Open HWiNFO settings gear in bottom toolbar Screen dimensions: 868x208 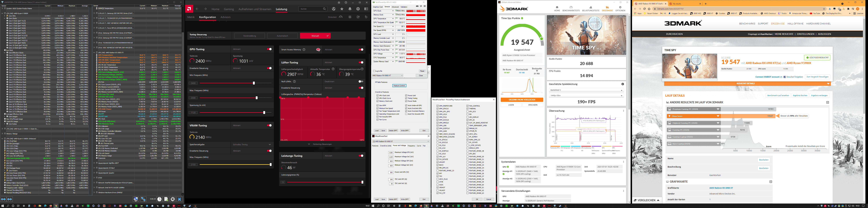(x=173, y=199)
